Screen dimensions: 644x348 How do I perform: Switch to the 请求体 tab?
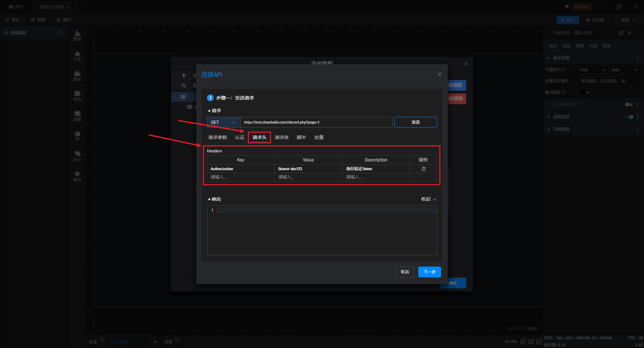(281, 137)
